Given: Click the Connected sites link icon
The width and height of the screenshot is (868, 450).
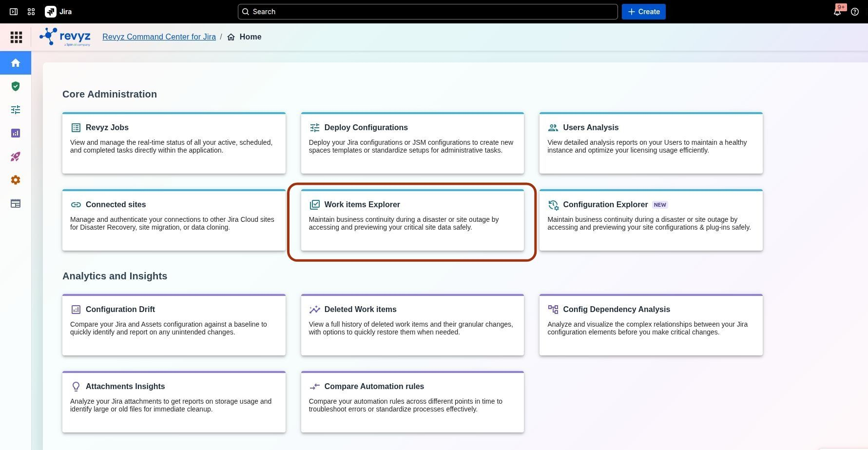Looking at the screenshot, I should (76, 205).
